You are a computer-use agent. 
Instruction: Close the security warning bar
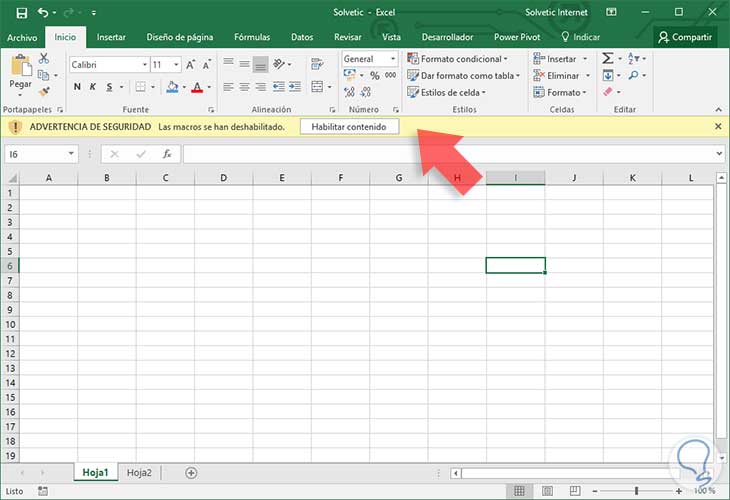point(718,126)
